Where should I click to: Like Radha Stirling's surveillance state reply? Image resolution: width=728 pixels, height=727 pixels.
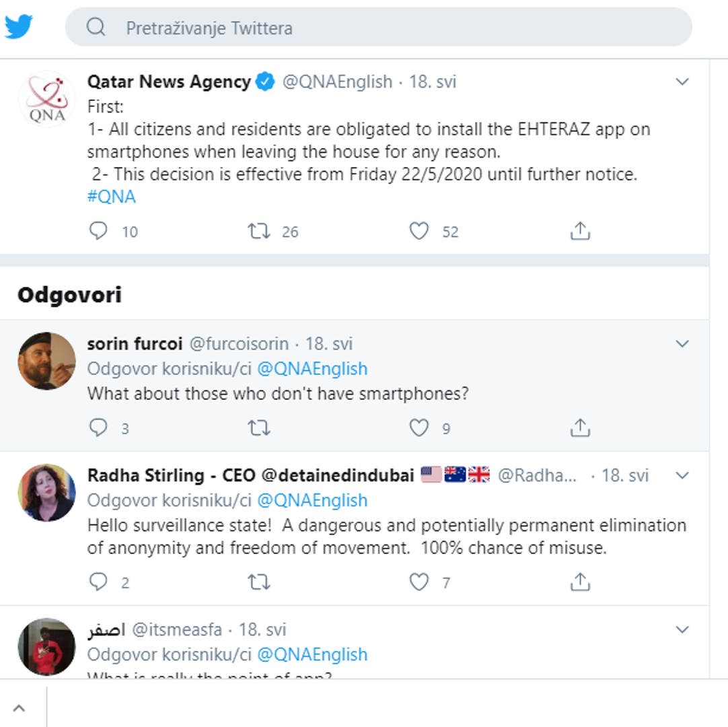point(419,582)
